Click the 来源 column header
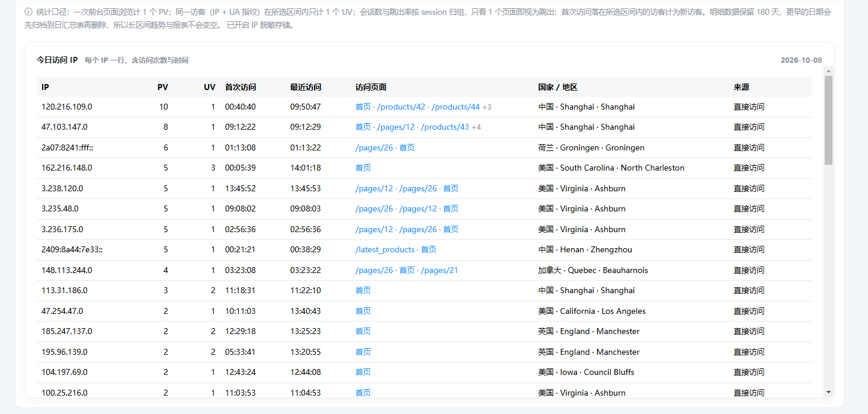Image resolution: width=868 pixels, height=414 pixels. (741, 88)
